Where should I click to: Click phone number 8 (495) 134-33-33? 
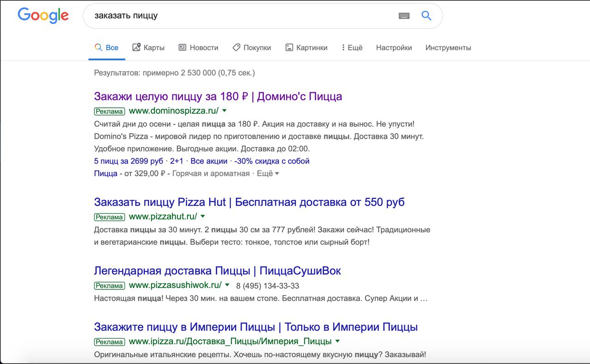click(x=268, y=286)
